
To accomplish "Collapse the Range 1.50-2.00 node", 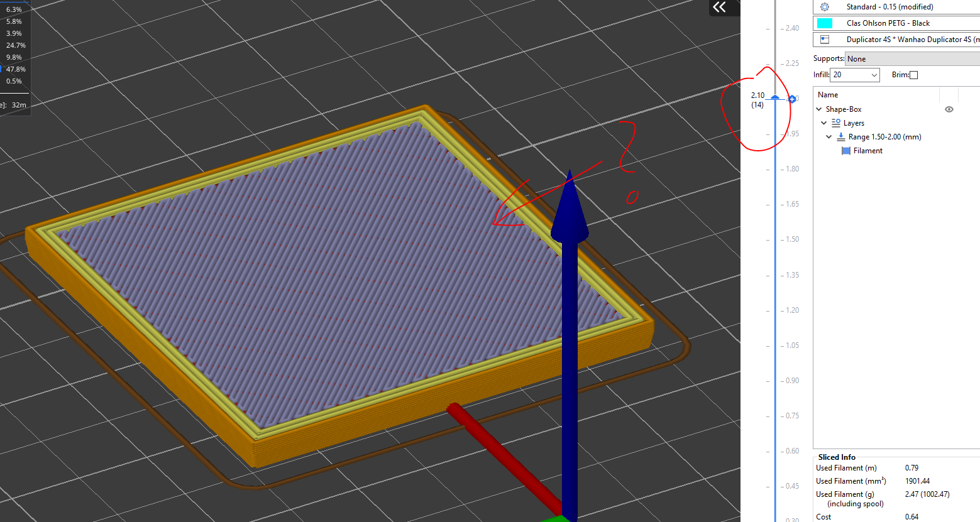I will point(829,137).
